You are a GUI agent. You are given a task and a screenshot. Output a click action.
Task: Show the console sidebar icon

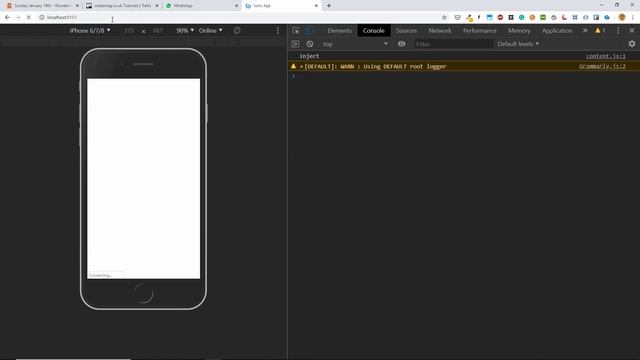pos(296,44)
